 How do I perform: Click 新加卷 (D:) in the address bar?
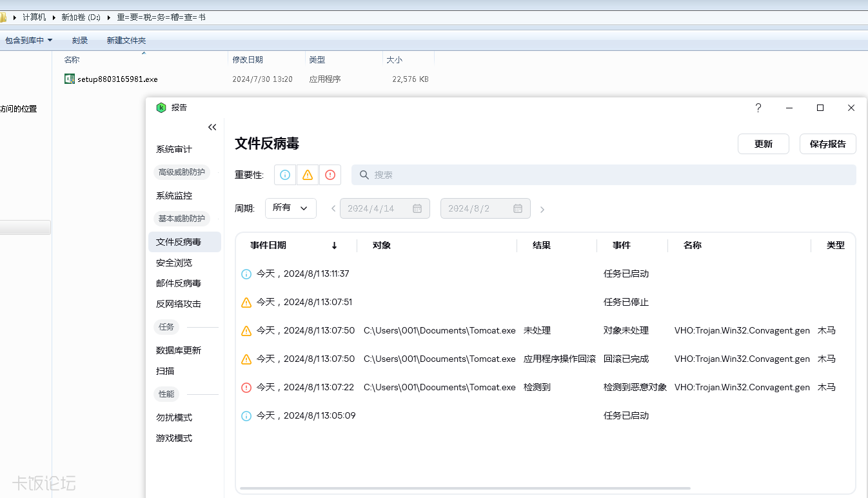coord(81,17)
